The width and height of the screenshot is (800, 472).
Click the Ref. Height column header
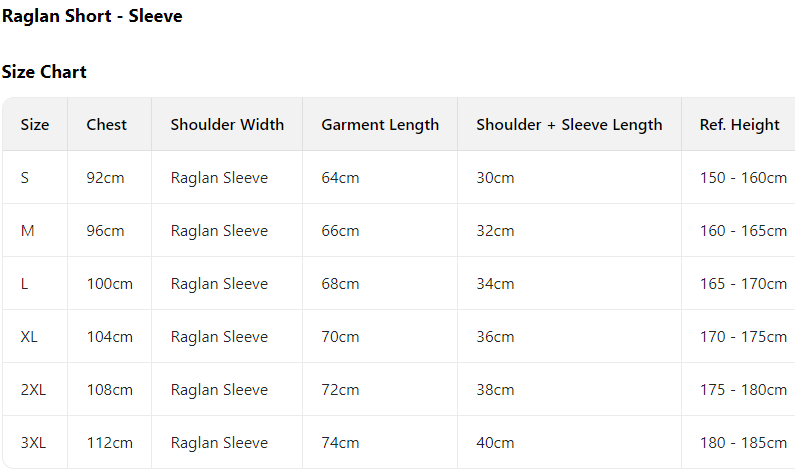point(739,125)
